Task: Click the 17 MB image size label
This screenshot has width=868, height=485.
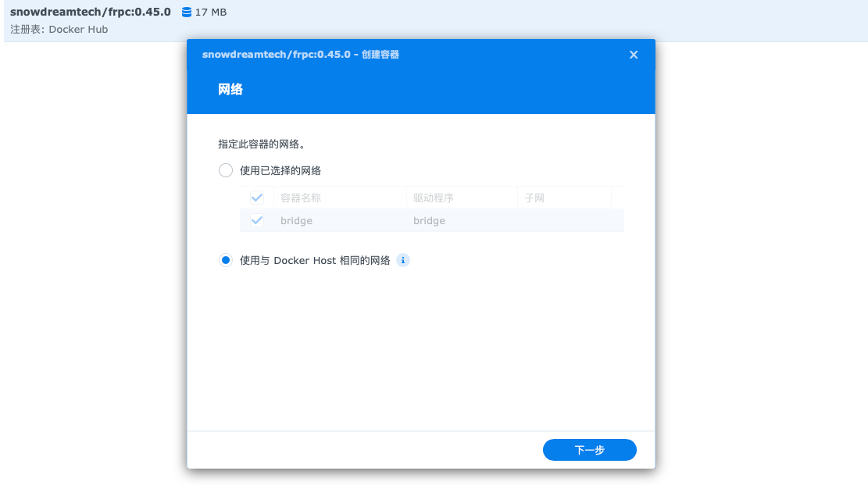Action: (211, 12)
